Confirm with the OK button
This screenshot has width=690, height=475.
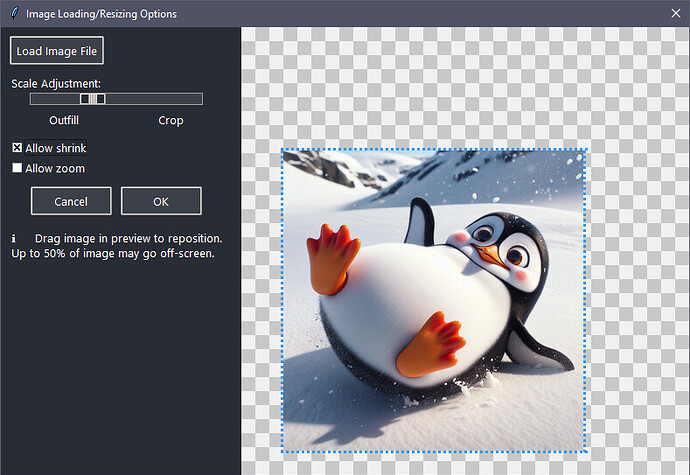161,201
